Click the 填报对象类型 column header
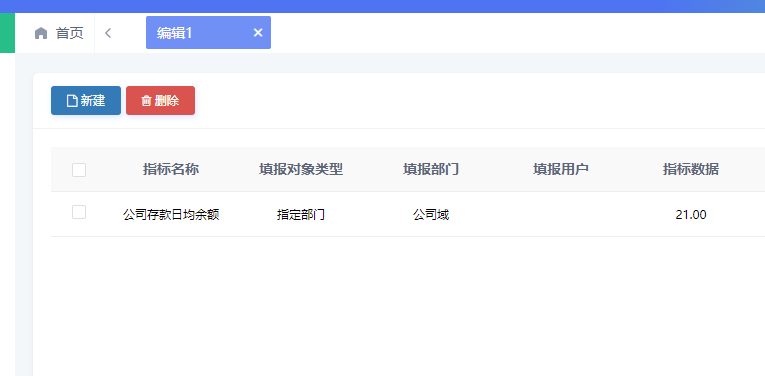765x376 pixels. tap(301, 169)
